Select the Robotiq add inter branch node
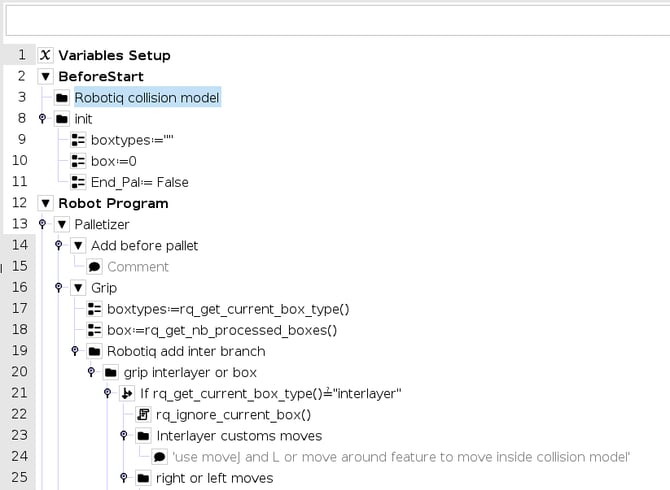Viewport: 670px width, 490px height. point(186,351)
